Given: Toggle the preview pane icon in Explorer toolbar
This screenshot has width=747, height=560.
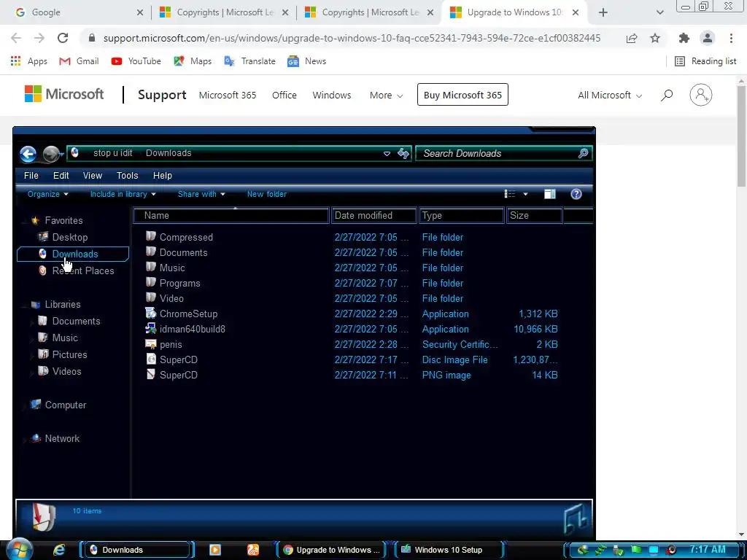Looking at the screenshot, I should point(550,194).
